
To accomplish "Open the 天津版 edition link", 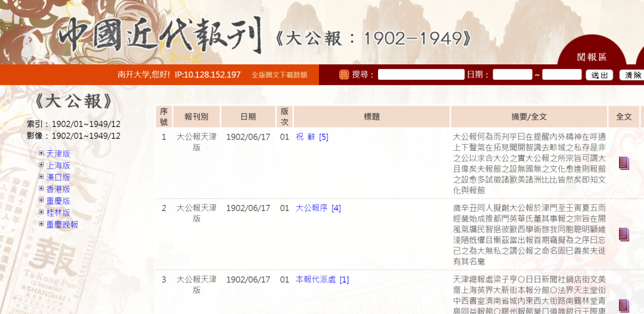I will tap(58, 154).
